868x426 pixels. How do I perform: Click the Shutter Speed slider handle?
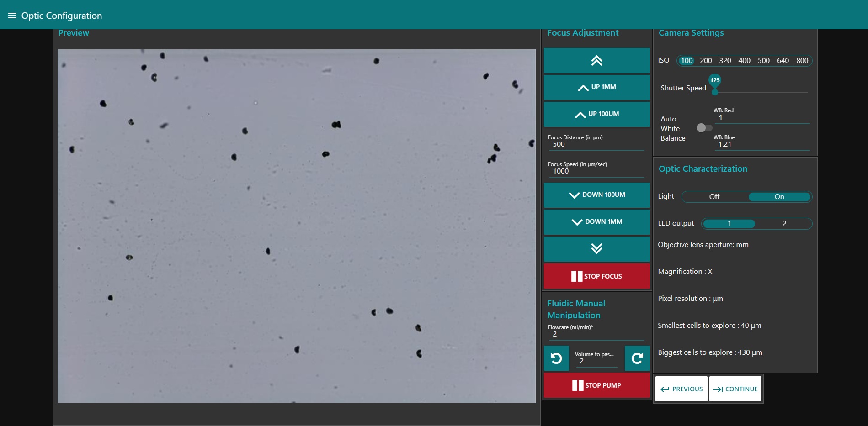coord(715,92)
